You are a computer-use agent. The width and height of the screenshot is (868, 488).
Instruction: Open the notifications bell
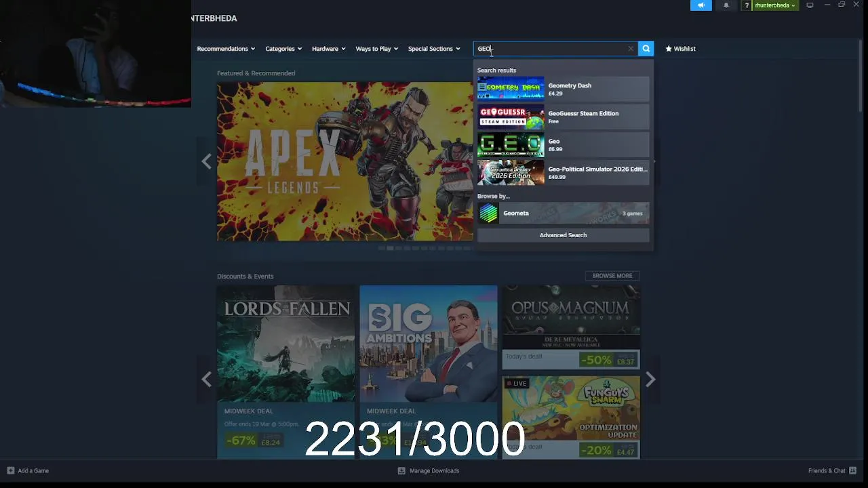point(726,5)
